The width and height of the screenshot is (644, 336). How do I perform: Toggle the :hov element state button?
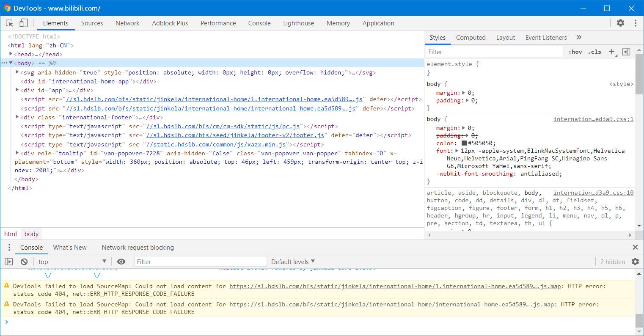[x=575, y=52]
